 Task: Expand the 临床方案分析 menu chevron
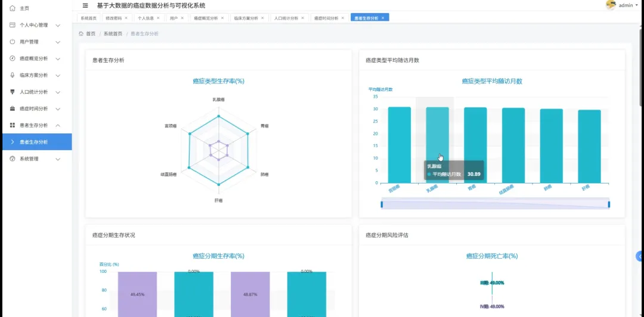58,76
